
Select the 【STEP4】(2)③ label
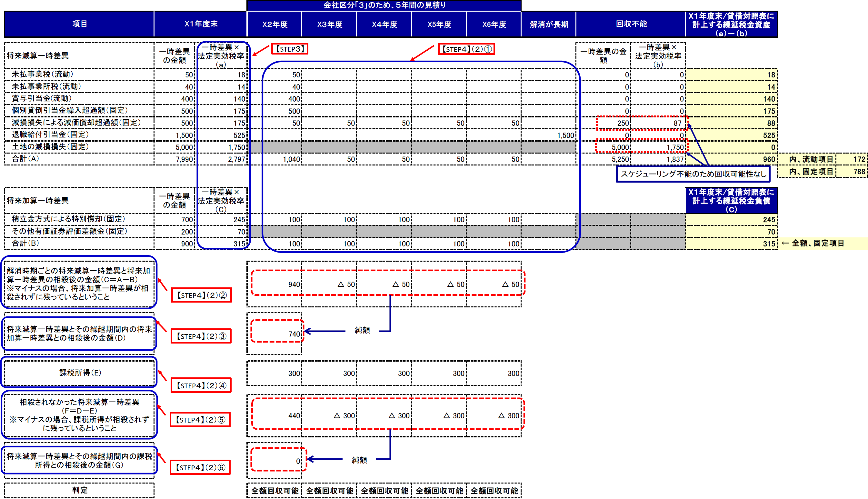point(201,336)
